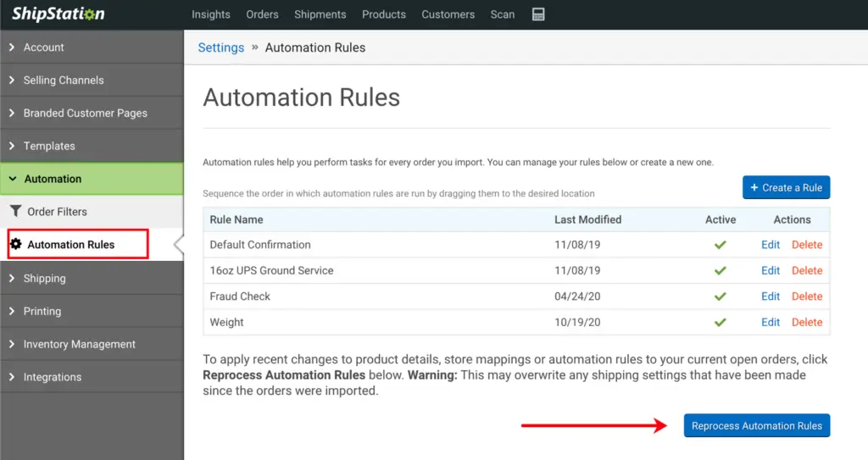Click the gear icon beside Automation Rules
This screenshot has height=460, width=868.
[x=16, y=244]
